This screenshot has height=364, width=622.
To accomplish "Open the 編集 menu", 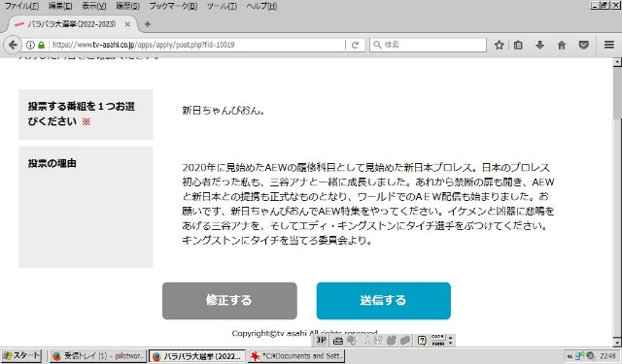I will click(60, 6).
